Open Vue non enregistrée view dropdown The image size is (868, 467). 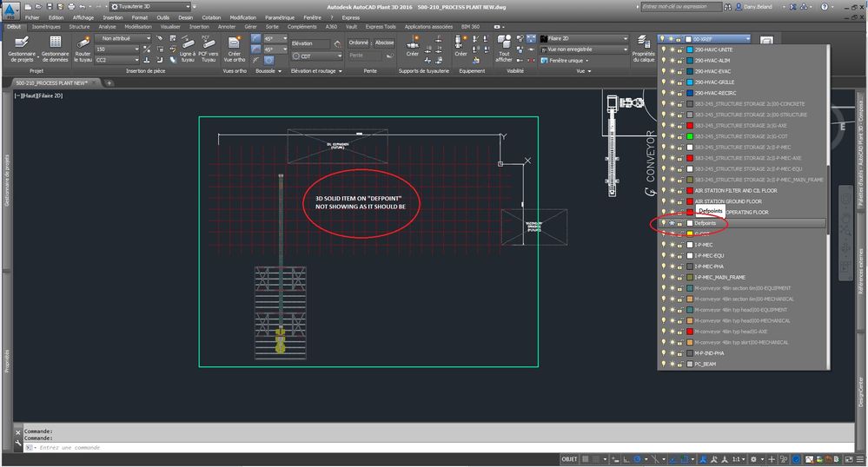tap(585, 49)
